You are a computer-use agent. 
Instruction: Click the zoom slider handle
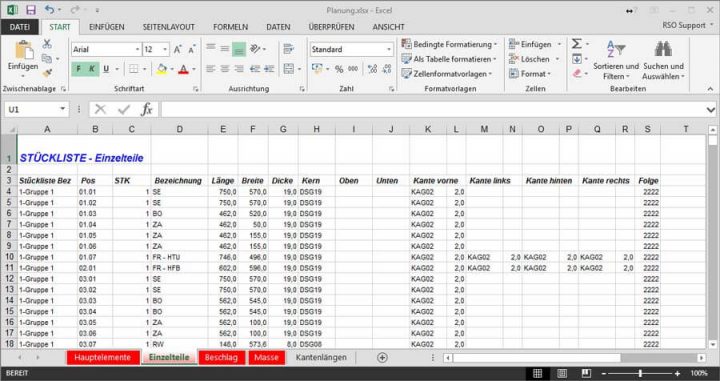640,374
